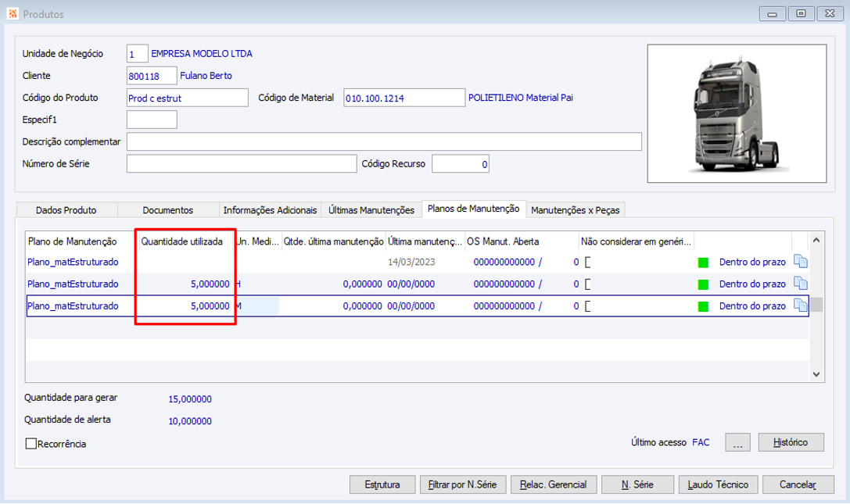The image size is (850, 504).
Task: Click the truck product image
Action: (x=737, y=113)
